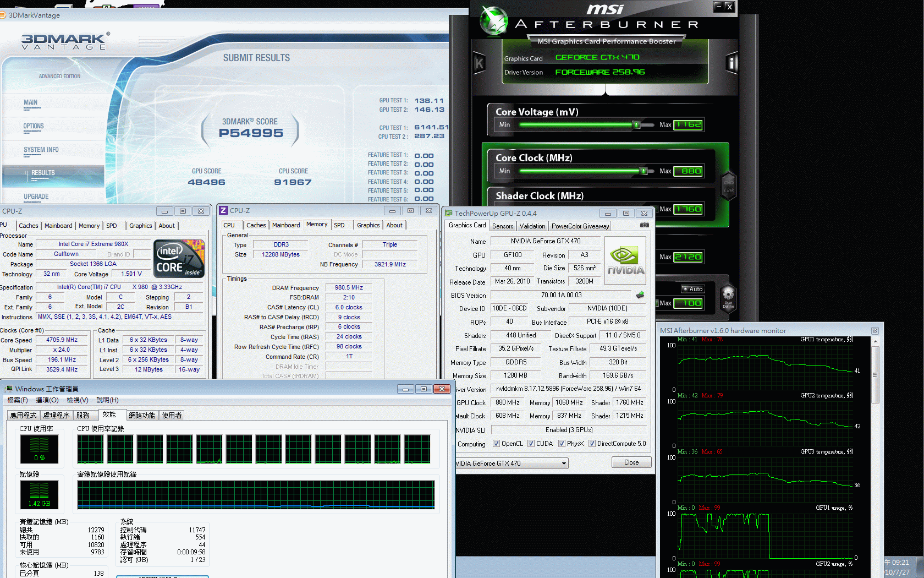Minimize MSI Afterburner with the dash button
924x578 pixels.
pyautogui.click(x=718, y=6)
